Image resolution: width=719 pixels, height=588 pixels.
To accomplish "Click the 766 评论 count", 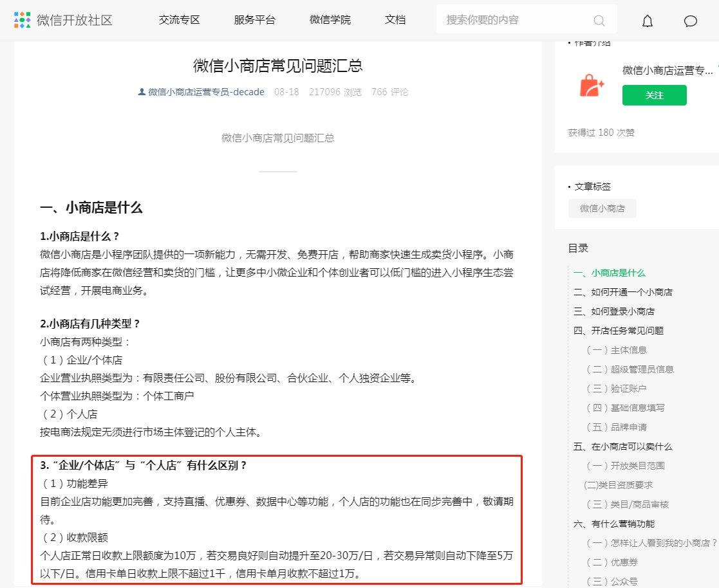I will [390, 91].
